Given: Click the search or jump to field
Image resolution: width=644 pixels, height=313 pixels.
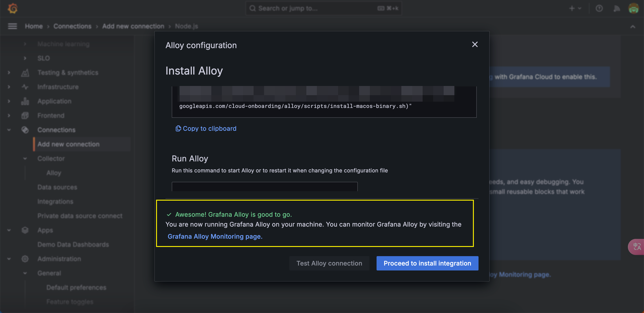Looking at the screenshot, I should click(x=324, y=8).
